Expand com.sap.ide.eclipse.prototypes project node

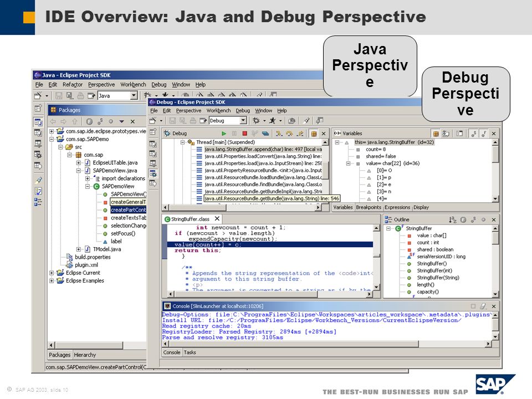[52, 131]
